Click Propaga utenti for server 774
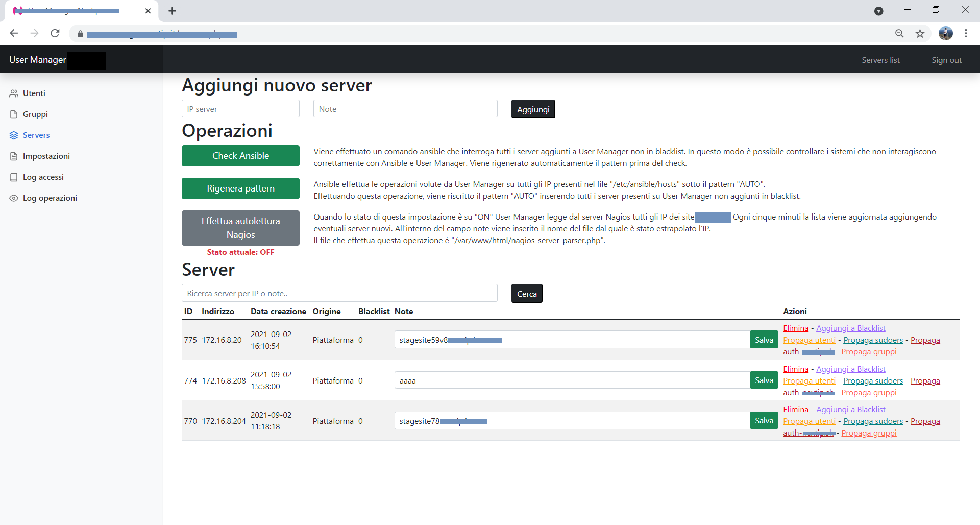This screenshot has width=980, height=525. [x=809, y=380]
